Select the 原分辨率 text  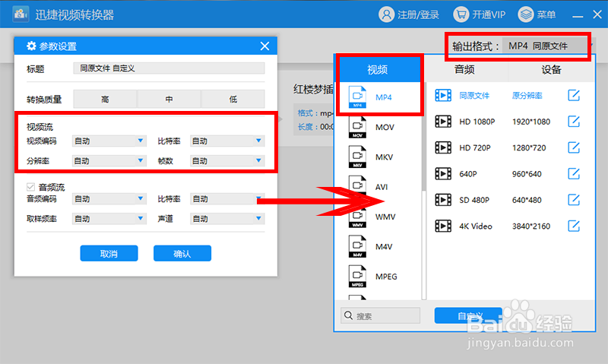pos(527,95)
